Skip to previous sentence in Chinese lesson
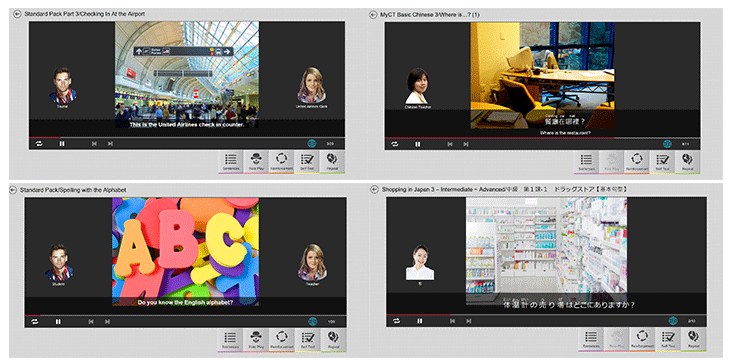 click(x=450, y=144)
